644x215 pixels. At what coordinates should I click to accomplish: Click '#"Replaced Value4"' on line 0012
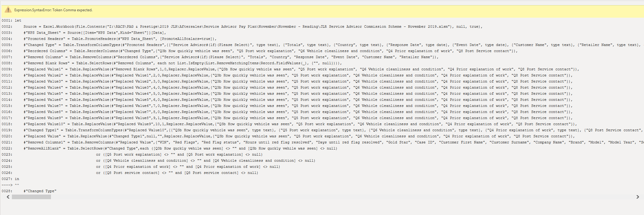[43, 87]
